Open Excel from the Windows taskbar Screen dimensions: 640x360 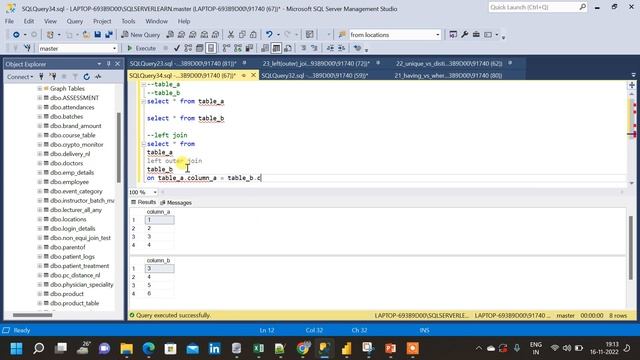258,349
